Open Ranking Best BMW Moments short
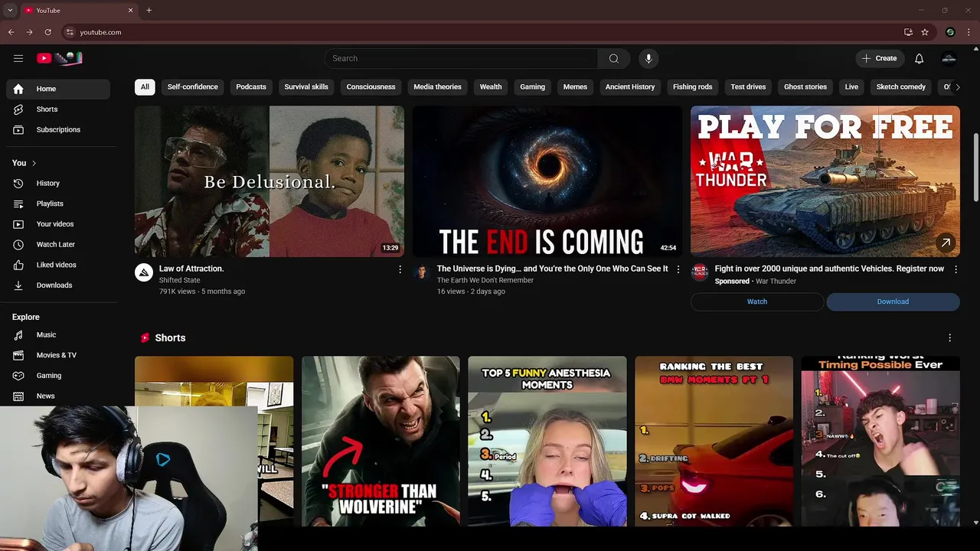 (714, 441)
